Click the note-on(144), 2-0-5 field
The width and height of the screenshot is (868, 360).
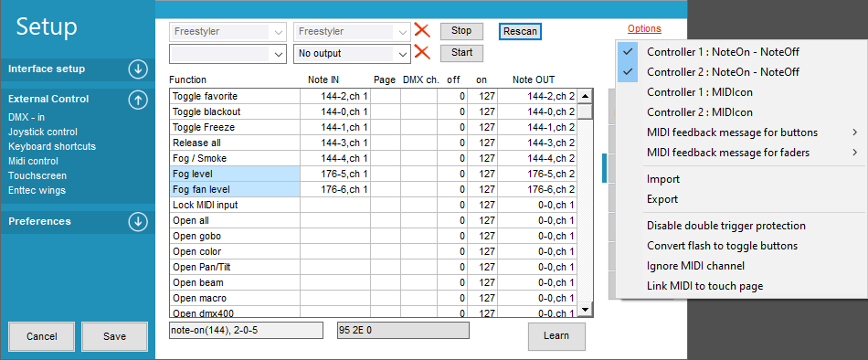[x=247, y=331]
